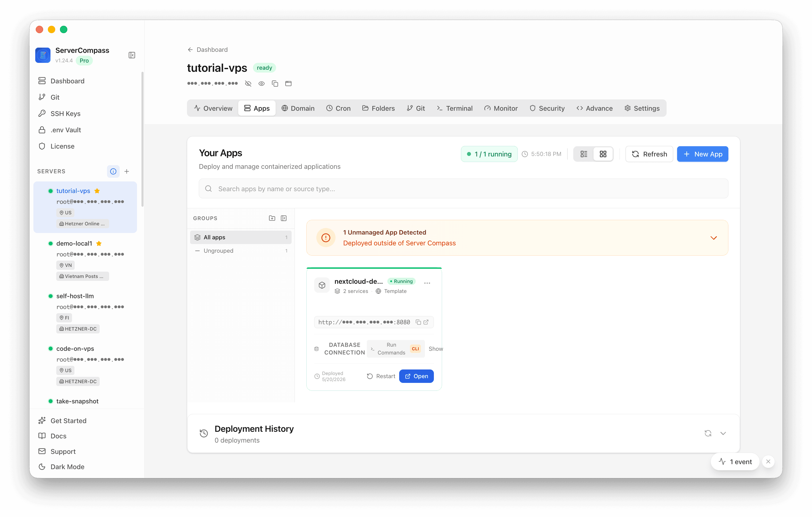Screen dimensions: 812x517
Task: Collapse the Groups panel
Action: pos(284,218)
